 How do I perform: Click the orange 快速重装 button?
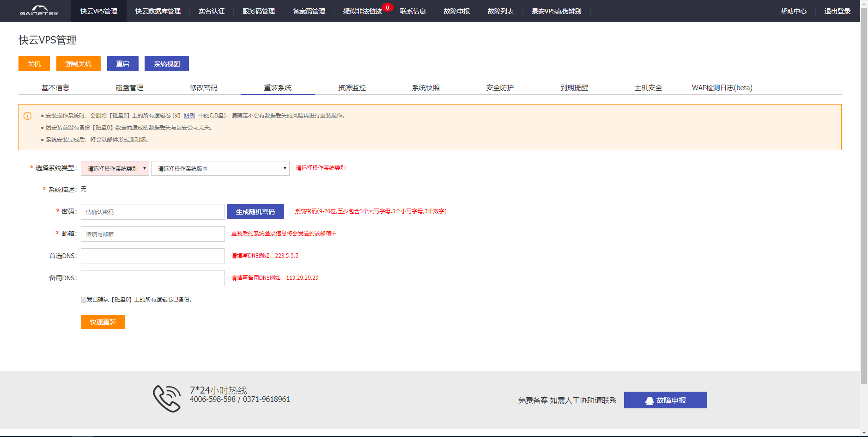point(103,322)
